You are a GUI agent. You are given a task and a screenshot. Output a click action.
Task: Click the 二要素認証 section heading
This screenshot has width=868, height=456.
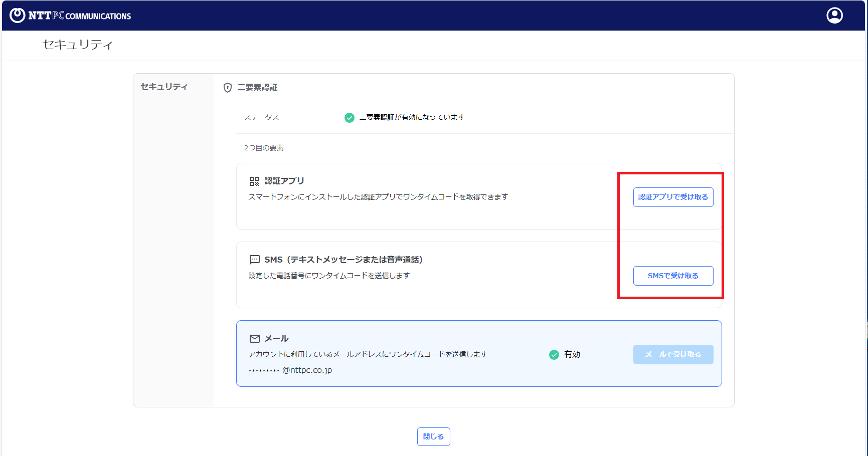click(257, 88)
